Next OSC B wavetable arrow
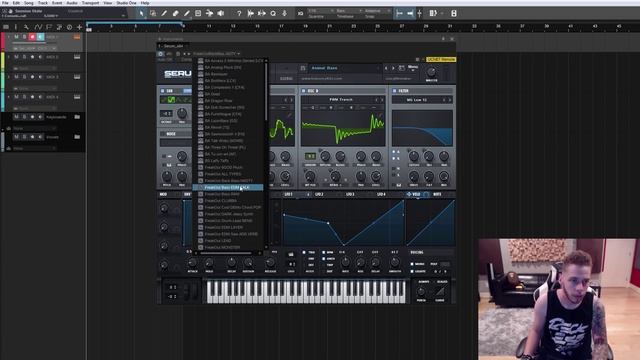The image size is (640, 360). click(x=382, y=100)
